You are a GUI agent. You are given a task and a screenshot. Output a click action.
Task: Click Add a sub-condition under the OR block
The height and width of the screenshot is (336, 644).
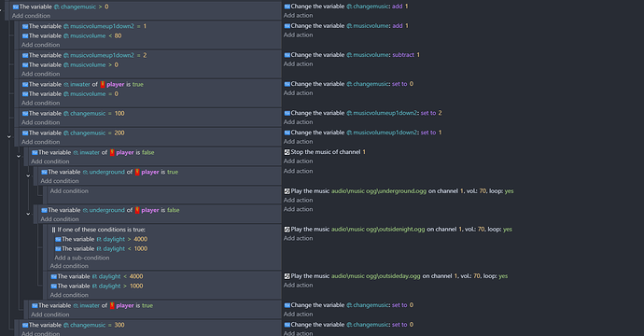coord(82,258)
